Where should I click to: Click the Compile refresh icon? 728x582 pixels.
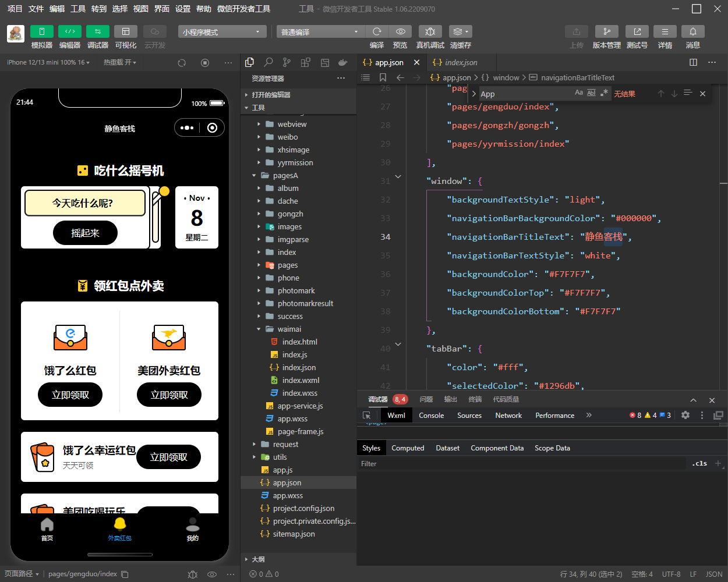[377, 31]
